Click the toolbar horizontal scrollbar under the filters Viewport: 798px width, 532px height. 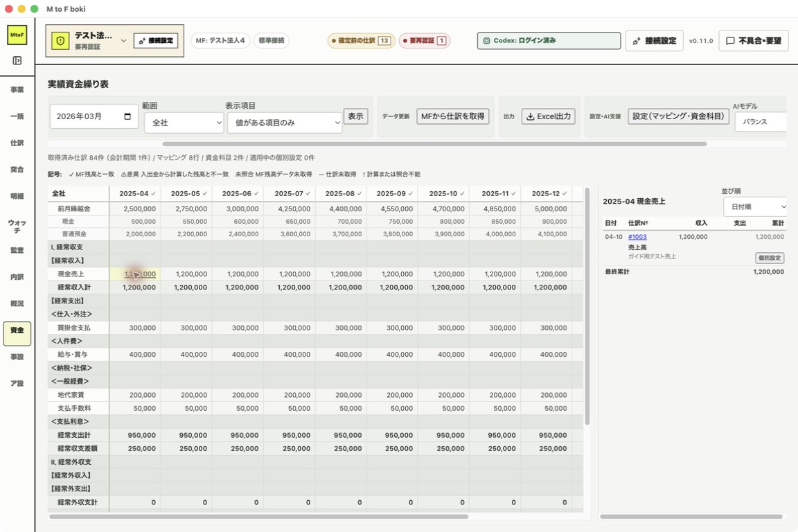(x=434, y=144)
